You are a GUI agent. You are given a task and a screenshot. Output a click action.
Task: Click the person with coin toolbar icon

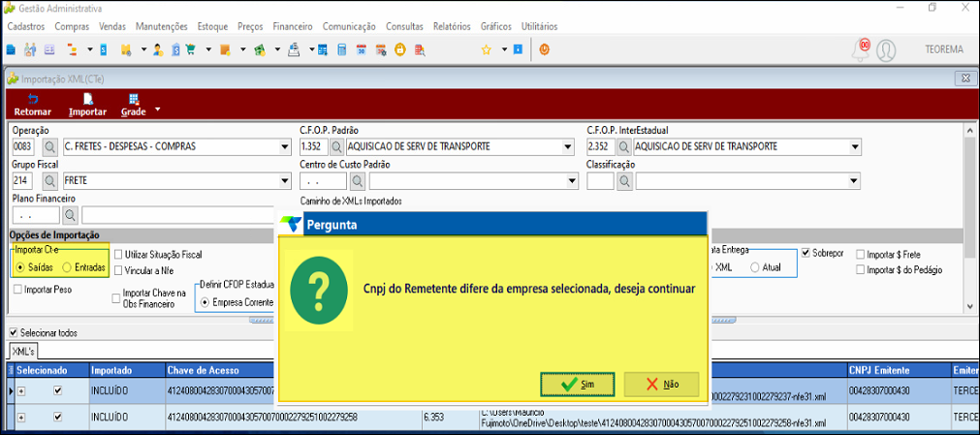point(158,50)
